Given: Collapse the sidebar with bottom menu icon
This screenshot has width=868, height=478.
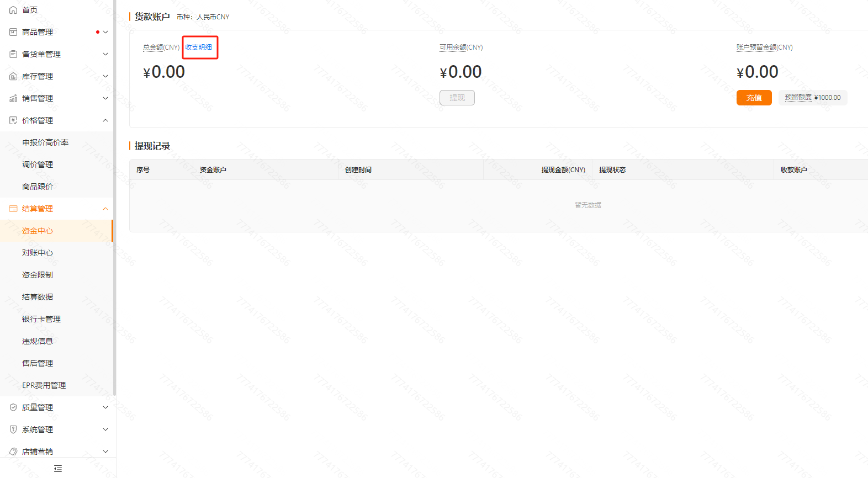Looking at the screenshot, I should (x=58, y=469).
